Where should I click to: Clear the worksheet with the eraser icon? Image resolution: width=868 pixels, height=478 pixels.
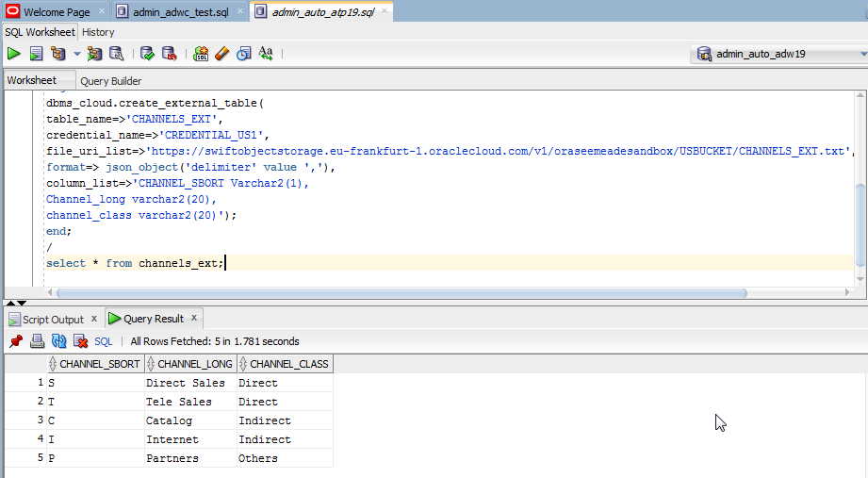point(222,54)
